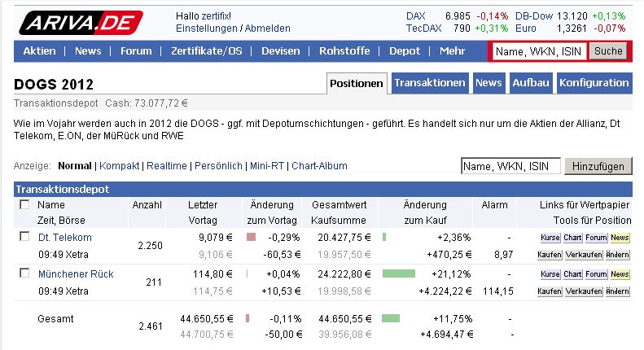Switch display to Kompakt view
Viewport: 644px width, 350px height.
[x=120, y=166]
